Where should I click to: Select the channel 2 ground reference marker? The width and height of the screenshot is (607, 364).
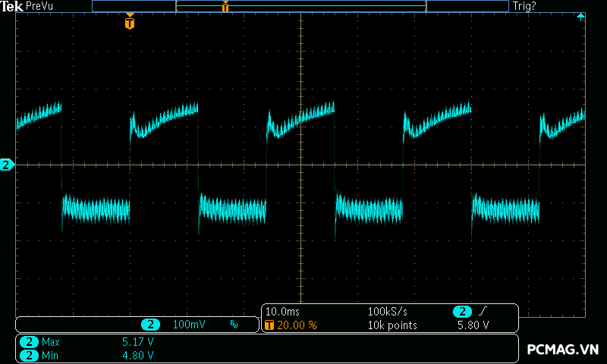click(x=7, y=165)
